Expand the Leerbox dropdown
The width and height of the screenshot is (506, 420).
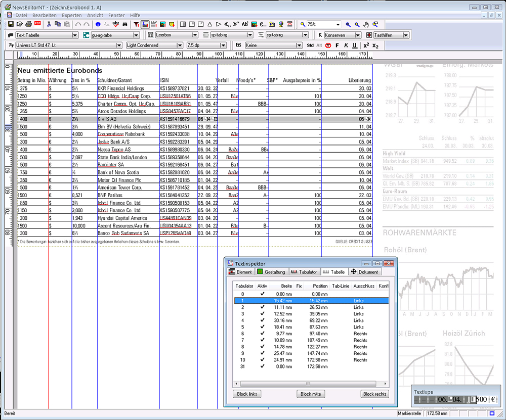[195, 35]
